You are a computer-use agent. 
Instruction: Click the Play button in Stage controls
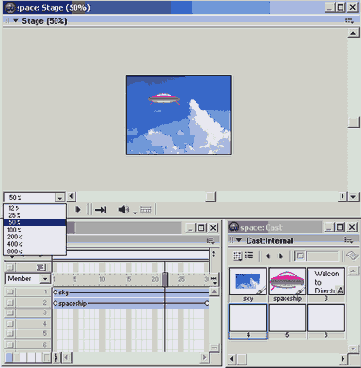pyautogui.click(x=78, y=210)
